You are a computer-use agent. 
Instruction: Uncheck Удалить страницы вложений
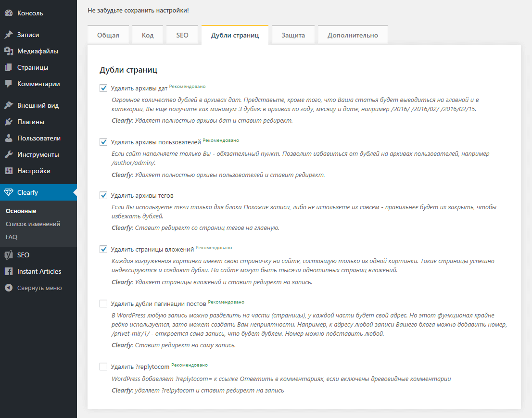(x=103, y=249)
